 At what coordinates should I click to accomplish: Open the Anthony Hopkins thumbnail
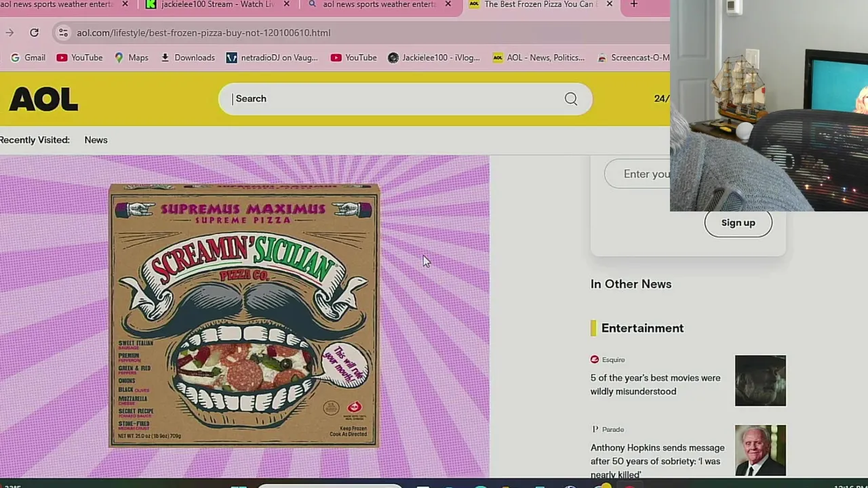(x=760, y=451)
